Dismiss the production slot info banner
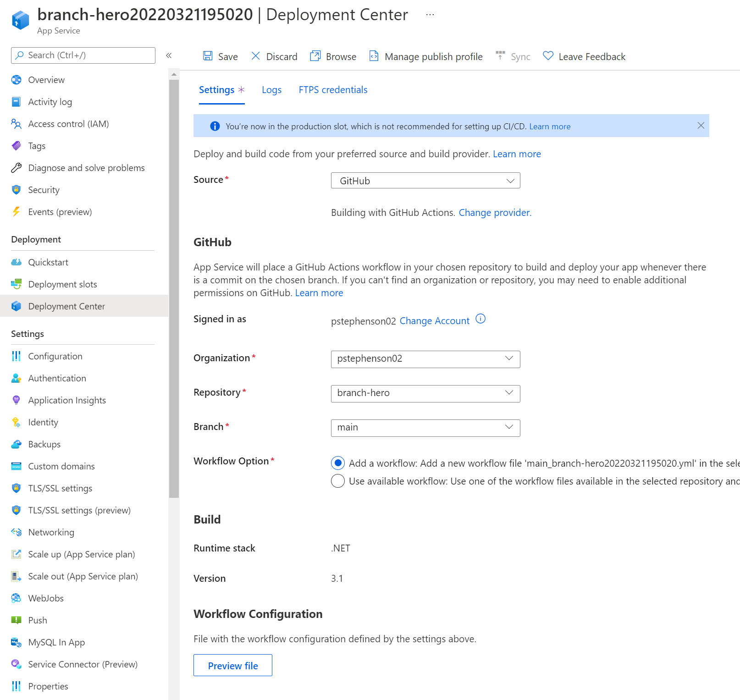The height and width of the screenshot is (700, 740). (x=701, y=126)
